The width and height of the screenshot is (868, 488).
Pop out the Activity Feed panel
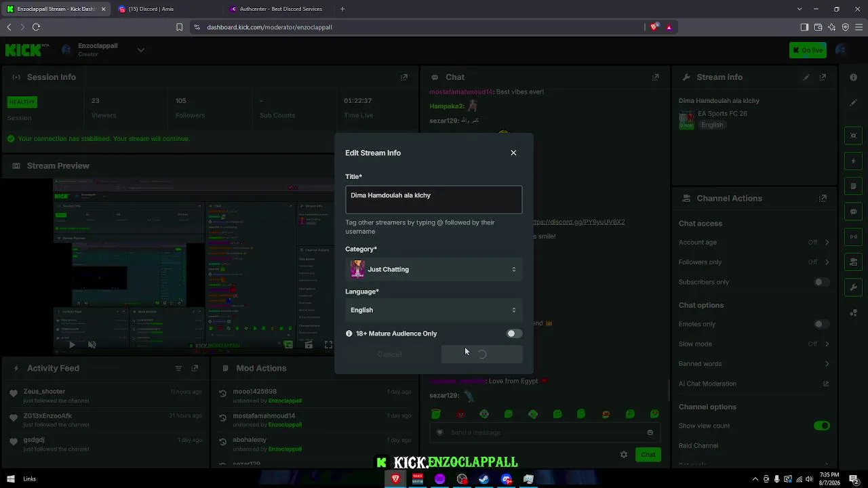click(x=195, y=368)
